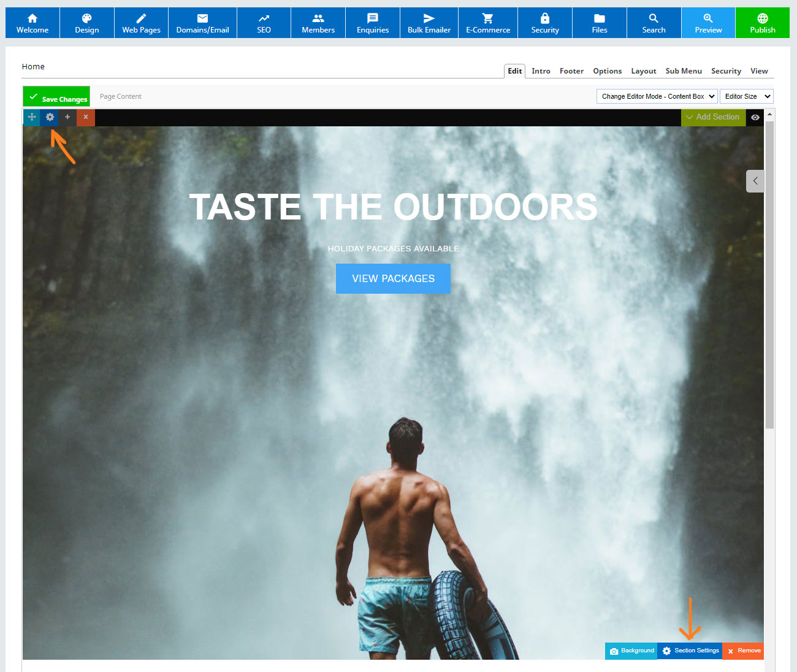The image size is (797, 672).
Task: Open section settings gear icon in section toolbar
Action: tap(50, 117)
